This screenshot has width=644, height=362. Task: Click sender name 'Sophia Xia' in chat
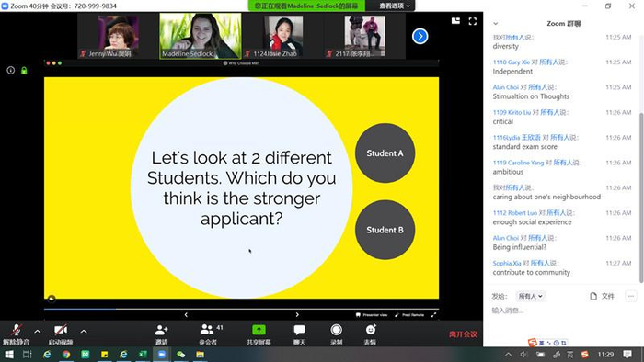tap(507, 263)
